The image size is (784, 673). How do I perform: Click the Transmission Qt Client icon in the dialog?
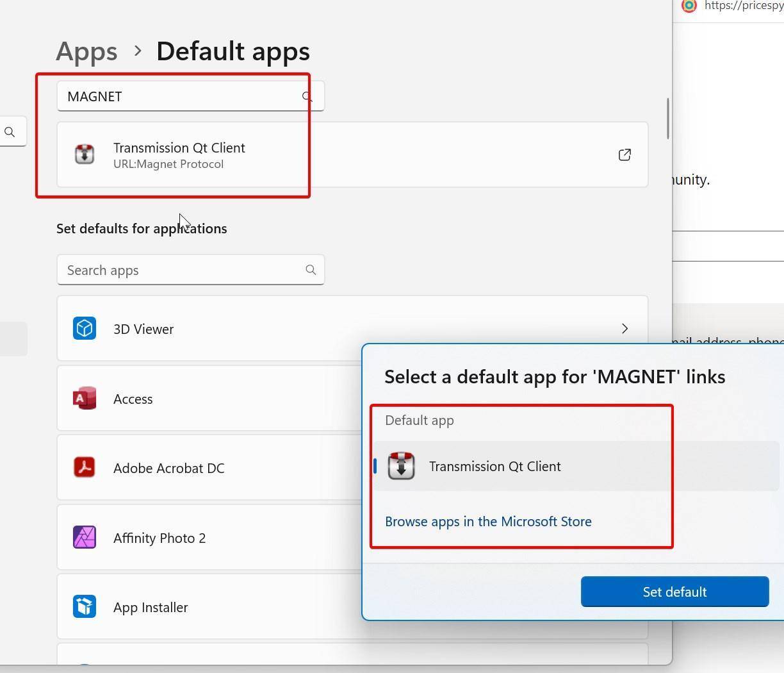pos(401,466)
